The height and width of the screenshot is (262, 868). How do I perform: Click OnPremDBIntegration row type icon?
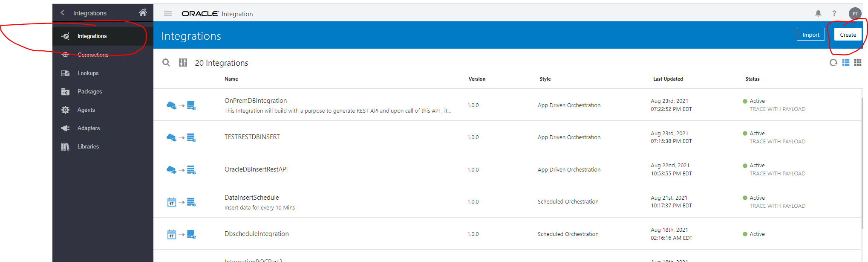coord(181,105)
